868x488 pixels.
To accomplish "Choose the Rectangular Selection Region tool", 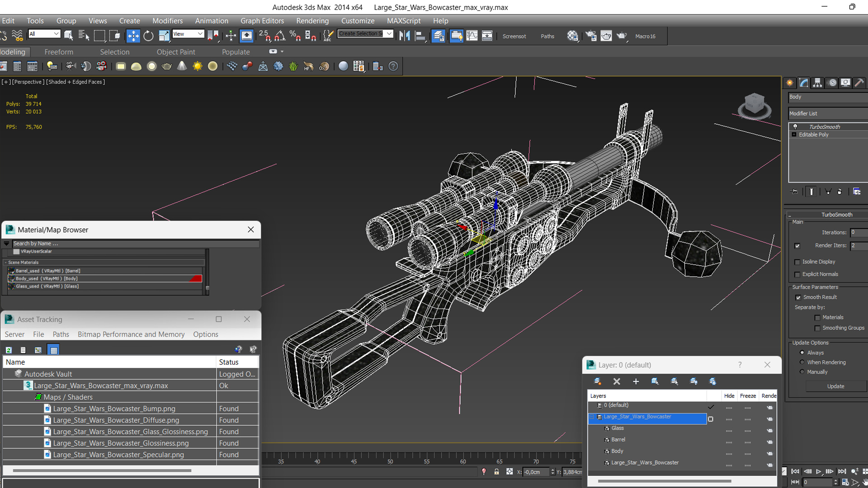I will 99,36.
